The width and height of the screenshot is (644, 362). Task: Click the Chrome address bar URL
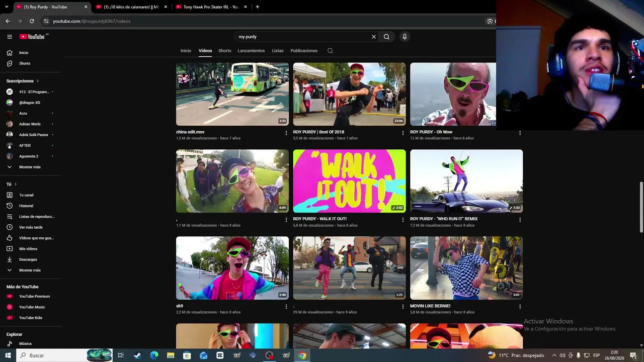[x=92, y=21]
